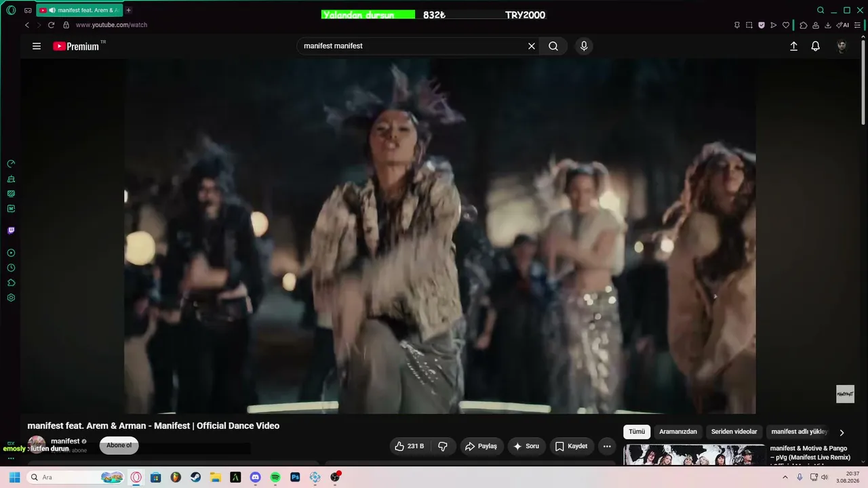
Task: Clear the YouTube search box
Action: point(532,46)
